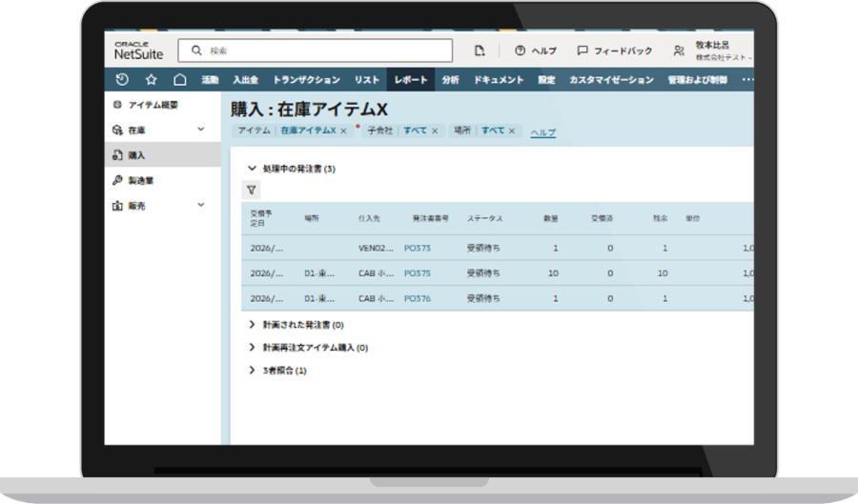Open the 分析 menu
This screenshot has width=858, height=504.
pyautogui.click(x=450, y=80)
